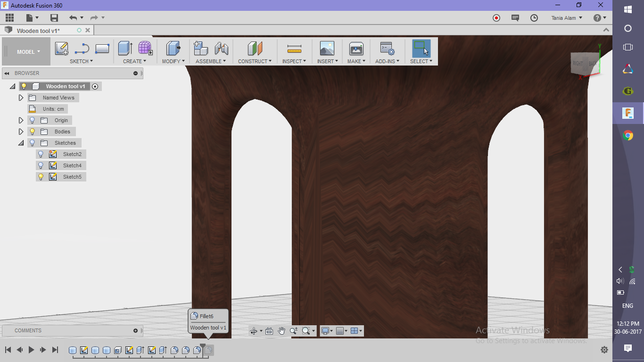Open the job status clock icon
The image size is (644, 362).
(534, 18)
